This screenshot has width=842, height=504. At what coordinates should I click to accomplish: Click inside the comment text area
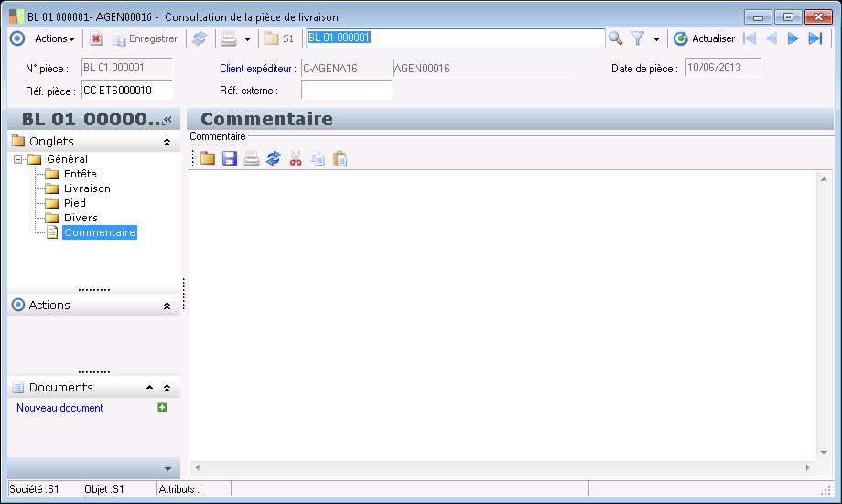click(502, 316)
